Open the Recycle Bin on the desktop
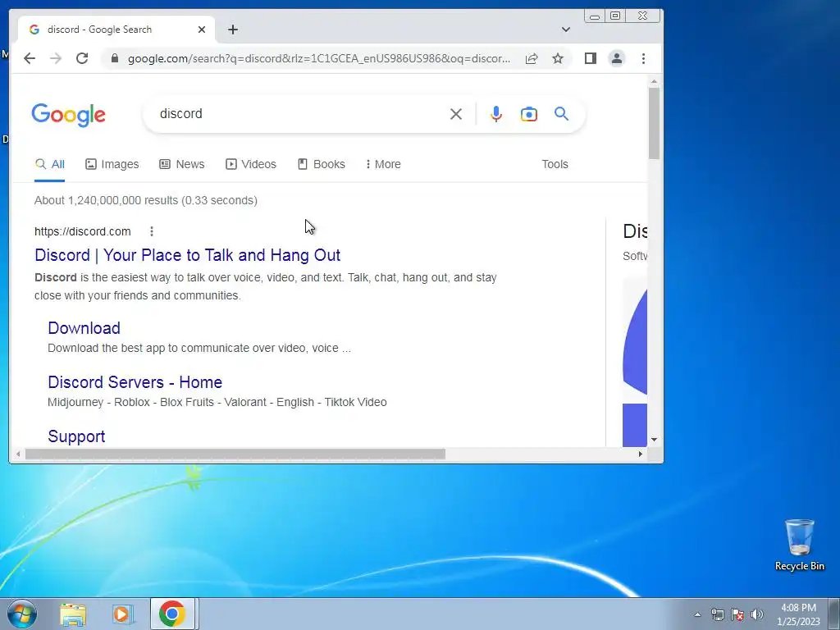Screen dimensions: 840x630 799,545
